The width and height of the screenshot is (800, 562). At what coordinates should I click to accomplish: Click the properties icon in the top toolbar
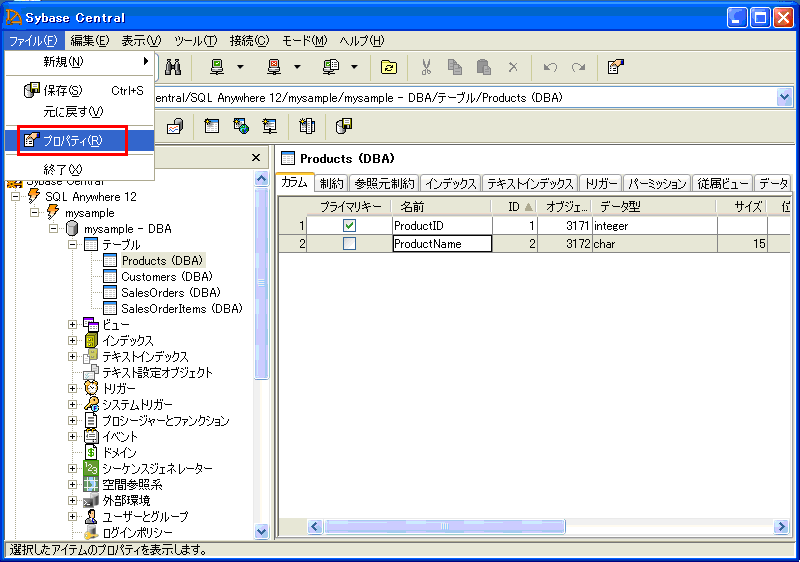(616, 67)
